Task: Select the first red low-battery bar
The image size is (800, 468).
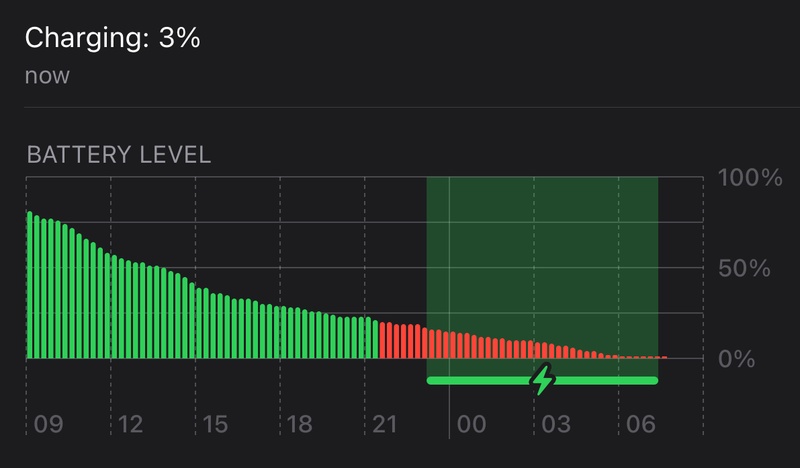Action: [382, 340]
